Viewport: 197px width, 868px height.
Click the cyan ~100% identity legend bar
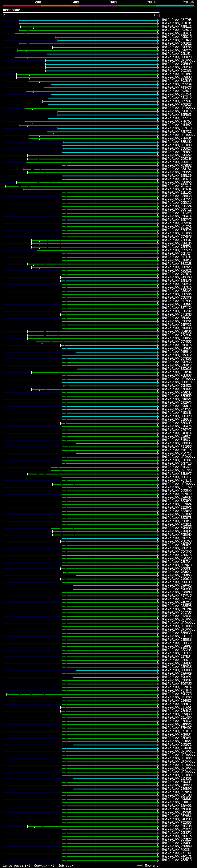175,6
